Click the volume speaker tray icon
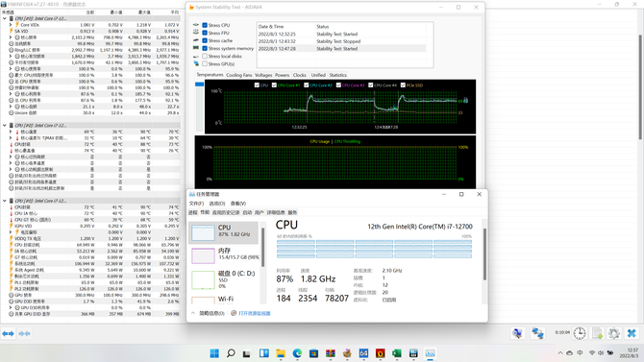This screenshot has width=644, height=362. (x=601, y=353)
